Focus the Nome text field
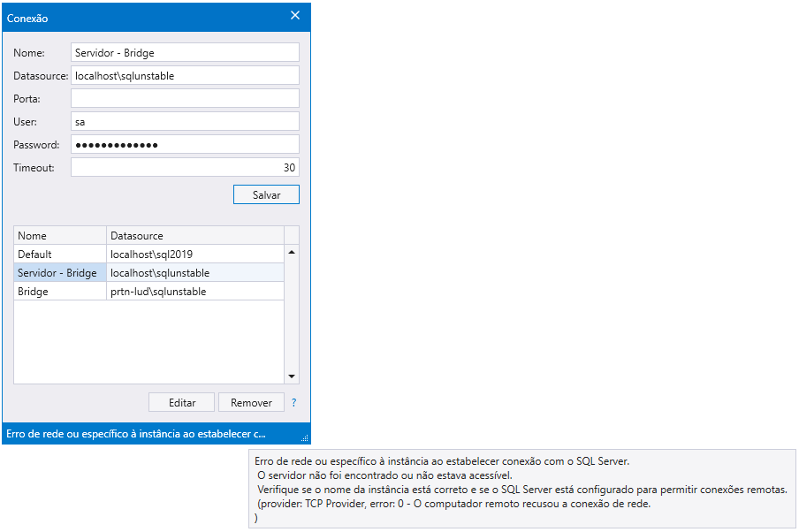Viewport: 799px width, 532px height. coord(185,53)
